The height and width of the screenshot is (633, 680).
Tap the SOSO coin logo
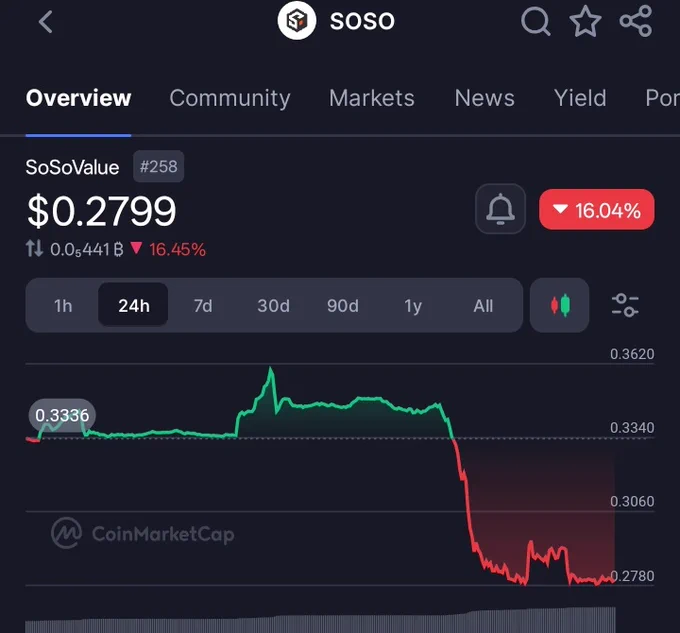point(297,20)
